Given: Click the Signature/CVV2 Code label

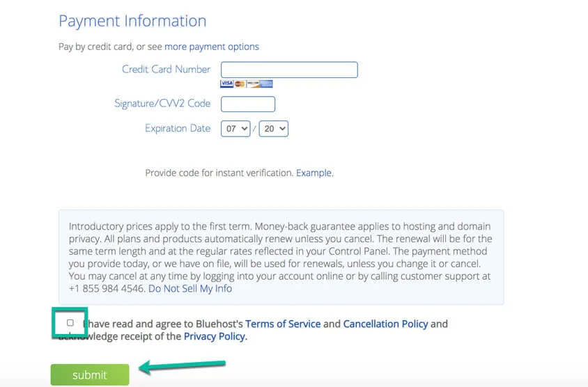Looking at the screenshot, I should click(162, 103).
